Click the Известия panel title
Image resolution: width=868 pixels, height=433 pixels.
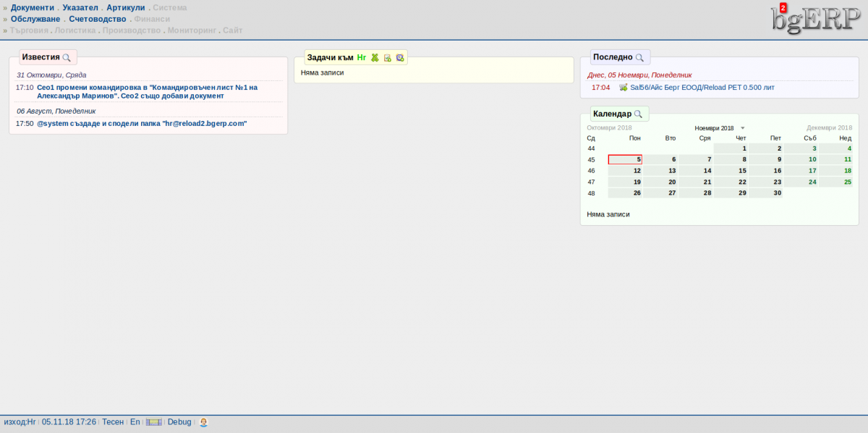pyautogui.click(x=41, y=56)
